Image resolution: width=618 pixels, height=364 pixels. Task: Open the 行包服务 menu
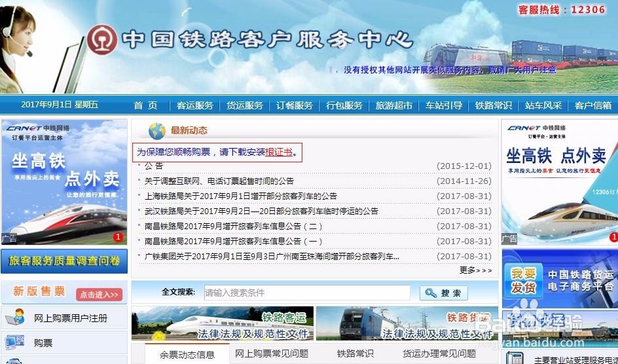coord(344,105)
